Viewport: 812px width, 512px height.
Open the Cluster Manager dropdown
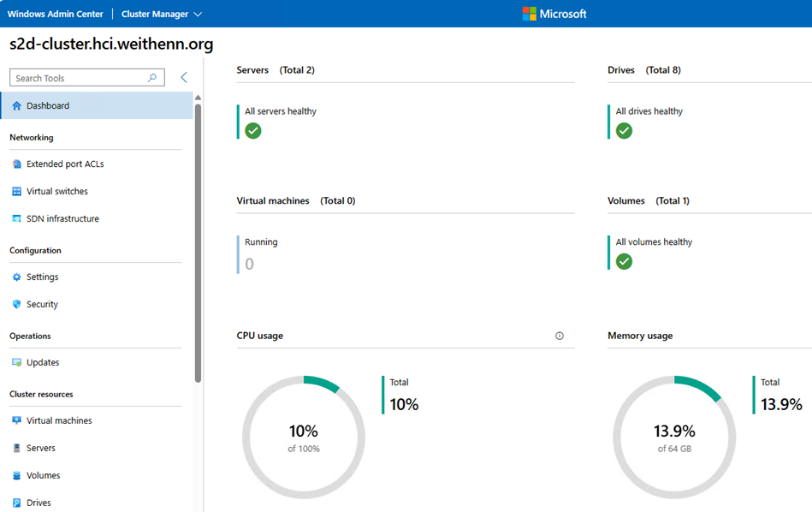(162, 15)
